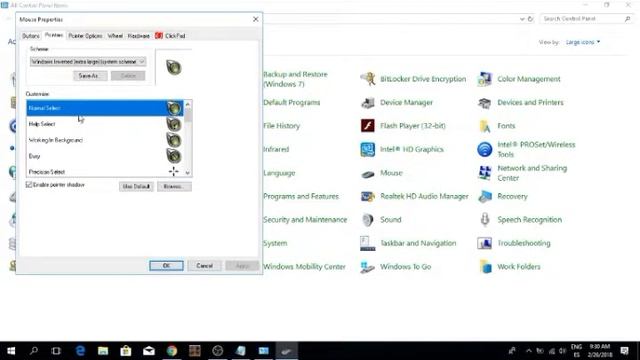Viewport: 640px width, 360px height.
Task: Open the Recovery icon
Action: coord(484,196)
